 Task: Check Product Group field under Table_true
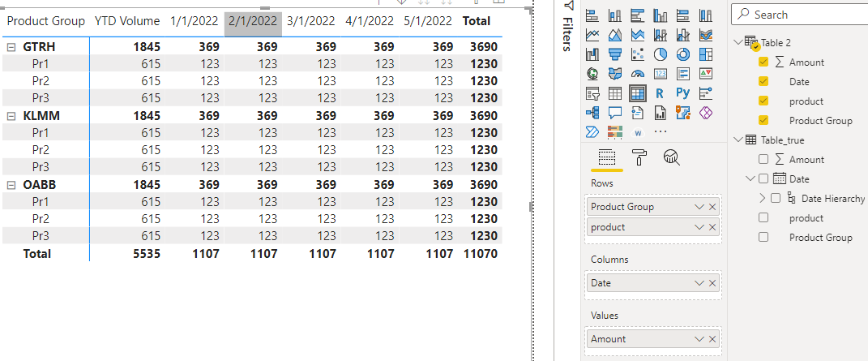(763, 237)
